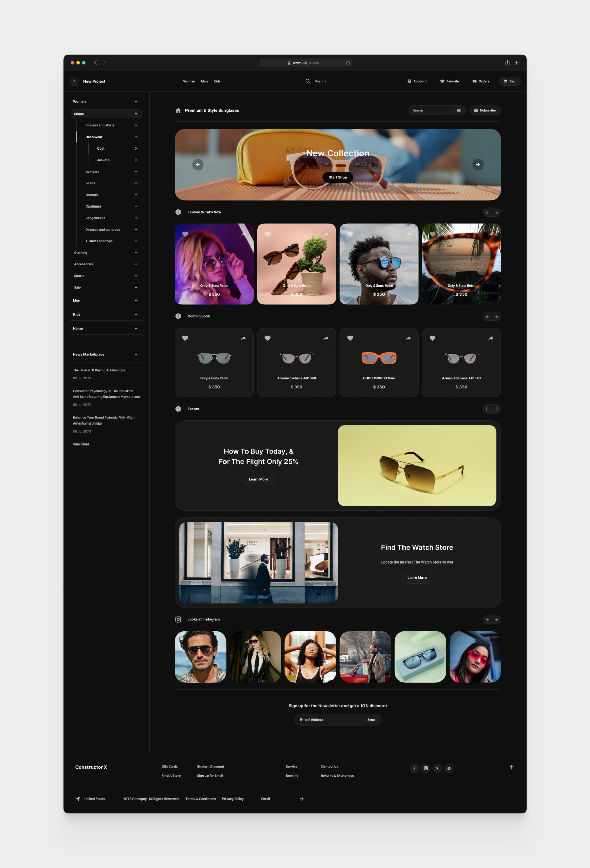This screenshot has width=590, height=868.
Task: Open the X social icon in footer
Action: (x=437, y=768)
